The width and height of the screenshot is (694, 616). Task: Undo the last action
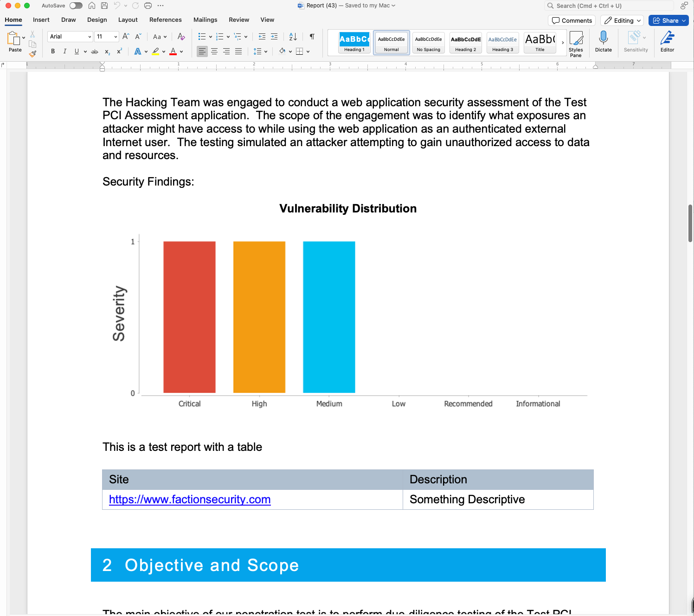117,6
